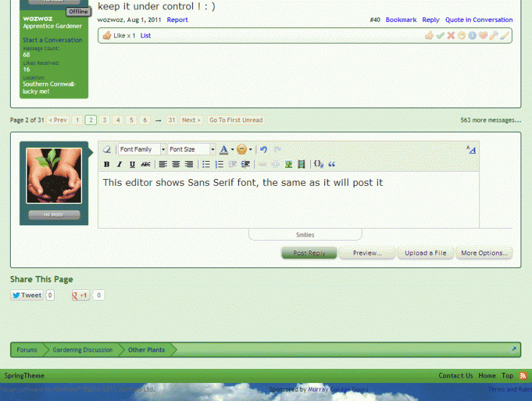Insert an image using picture icon

[x=289, y=164]
